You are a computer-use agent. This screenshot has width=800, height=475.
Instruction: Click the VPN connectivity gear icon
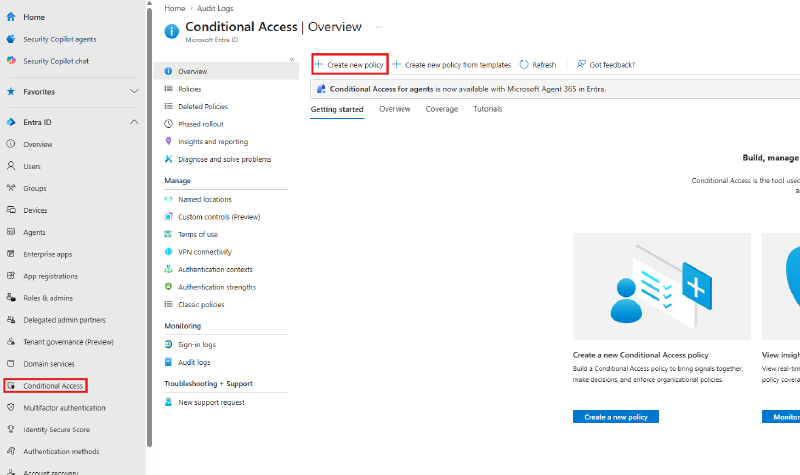pyautogui.click(x=168, y=252)
